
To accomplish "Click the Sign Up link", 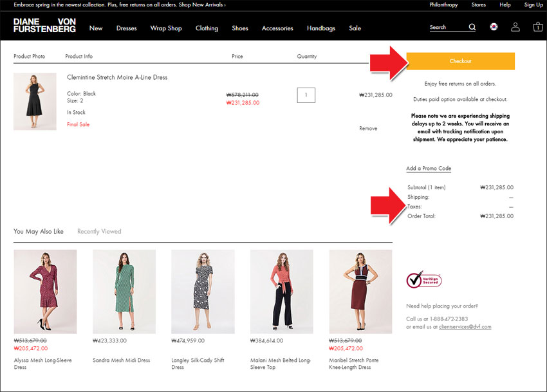I will pos(533,5).
